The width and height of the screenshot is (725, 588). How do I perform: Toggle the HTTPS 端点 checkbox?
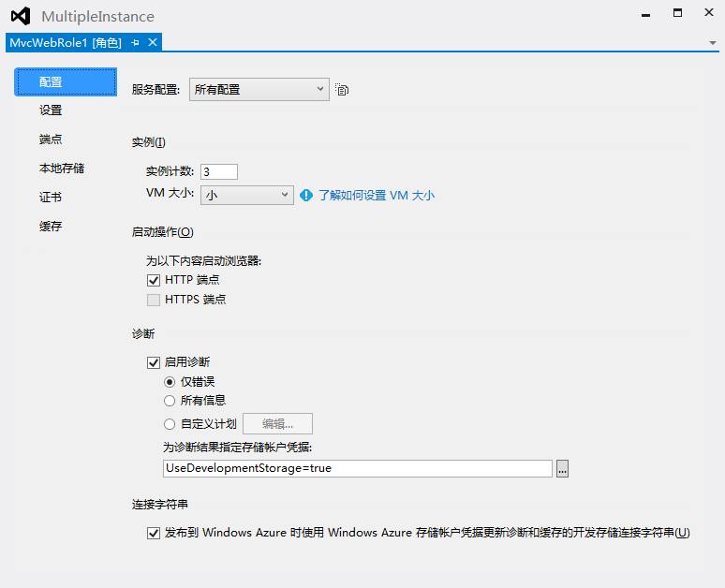[154, 300]
